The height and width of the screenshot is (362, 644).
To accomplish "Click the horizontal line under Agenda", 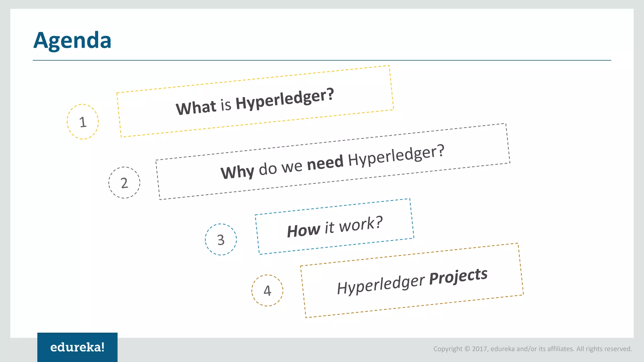I will pos(322,60).
